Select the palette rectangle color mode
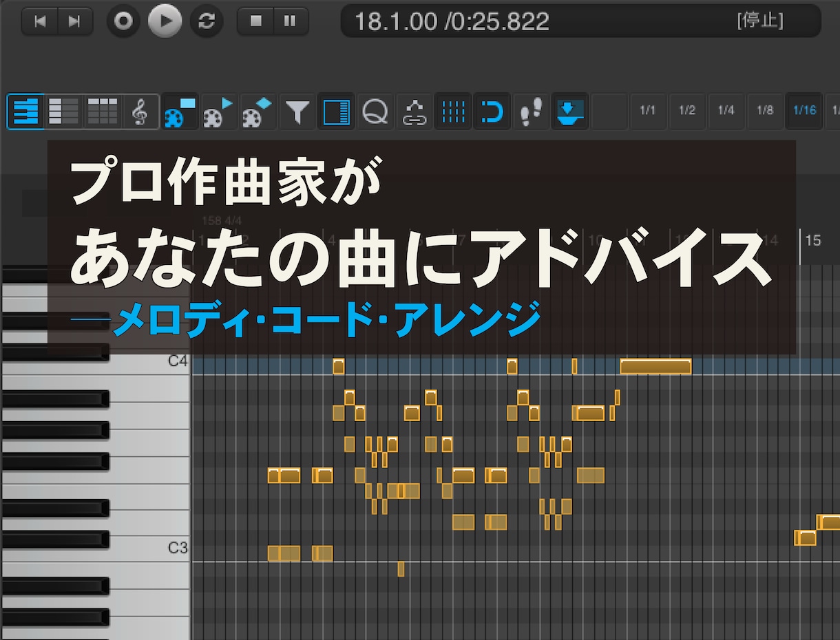 pos(180,111)
